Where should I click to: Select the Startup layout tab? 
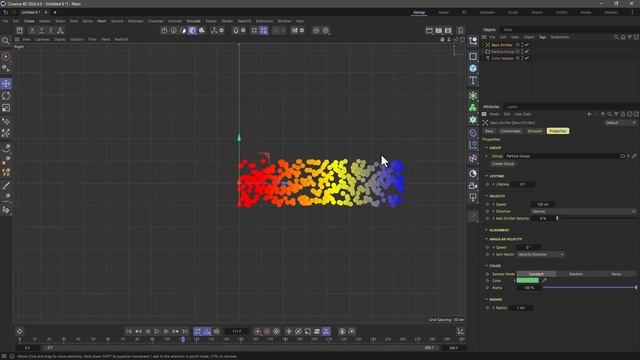419,13
